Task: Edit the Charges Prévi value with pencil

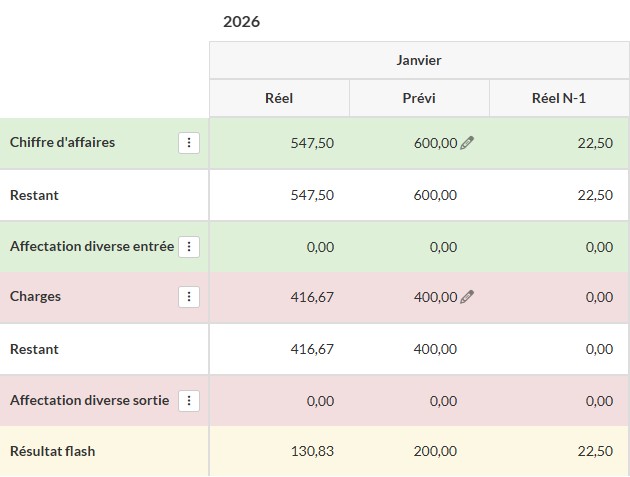Action: coord(467,297)
